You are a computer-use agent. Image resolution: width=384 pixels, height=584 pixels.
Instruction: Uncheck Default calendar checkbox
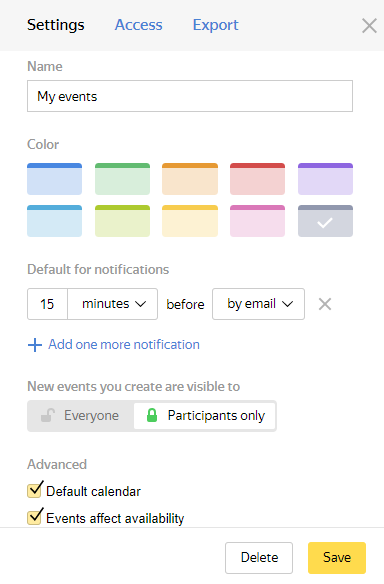click(35, 490)
